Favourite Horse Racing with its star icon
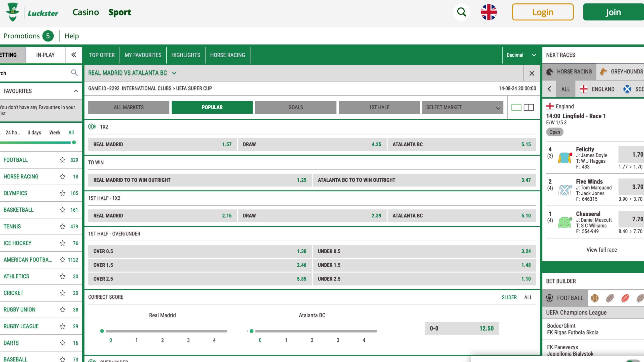Viewport: 644px width, 362px height. 62,176
